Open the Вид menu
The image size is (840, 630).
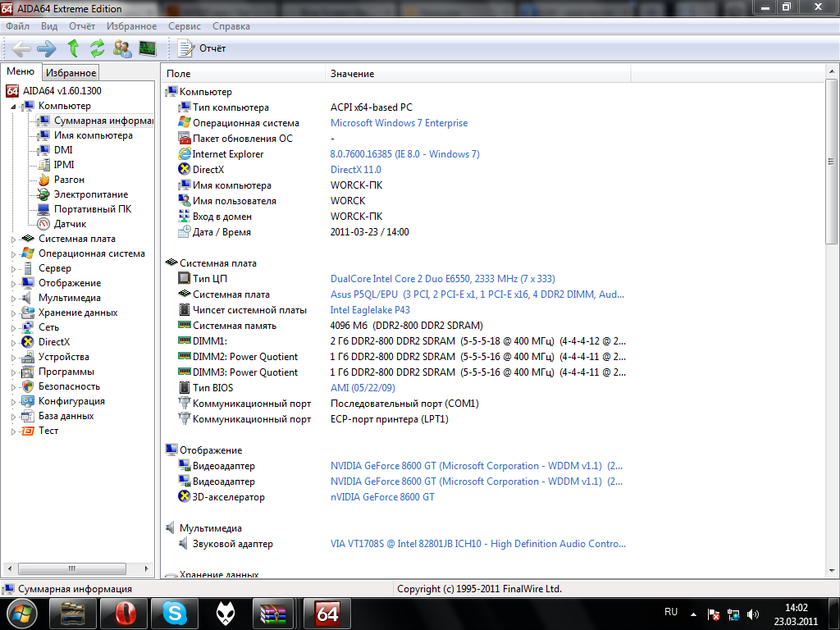[x=49, y=26]
